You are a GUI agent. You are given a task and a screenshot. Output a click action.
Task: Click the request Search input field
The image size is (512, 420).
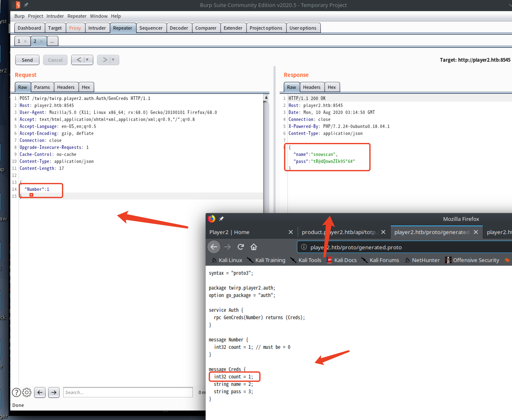pos(128,392)
